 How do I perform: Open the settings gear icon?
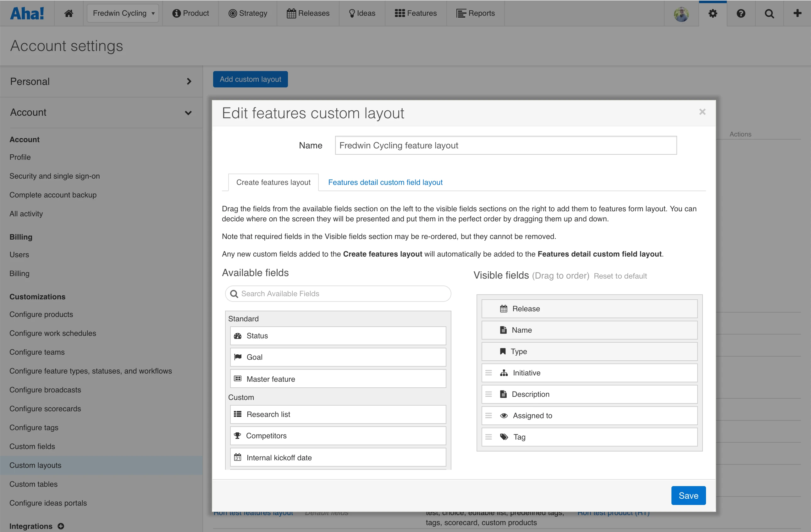coord(713,13)
